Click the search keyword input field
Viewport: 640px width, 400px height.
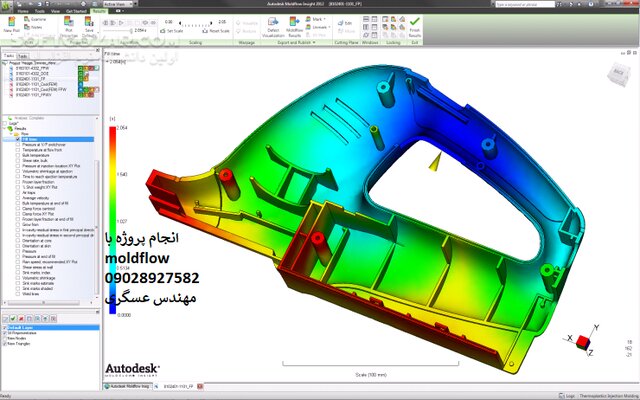525,4
